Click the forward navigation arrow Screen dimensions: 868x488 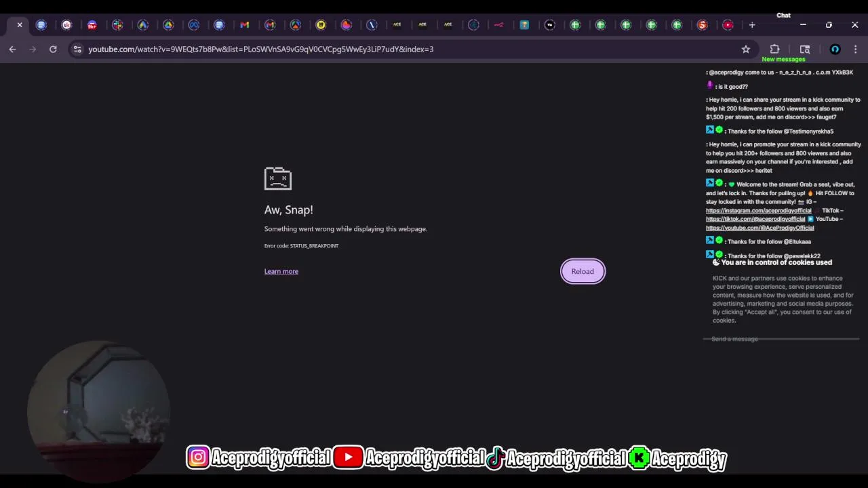33,49
